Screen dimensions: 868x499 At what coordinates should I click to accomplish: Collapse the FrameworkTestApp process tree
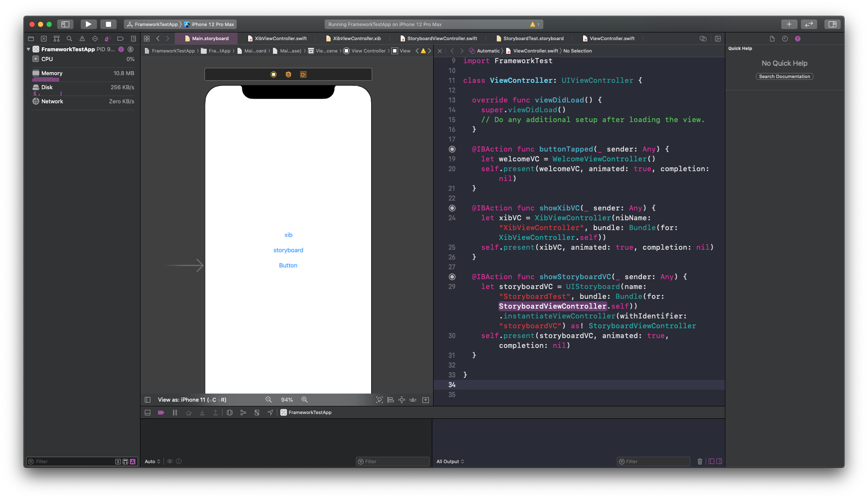pyautogui.click(x=29, y=49)
